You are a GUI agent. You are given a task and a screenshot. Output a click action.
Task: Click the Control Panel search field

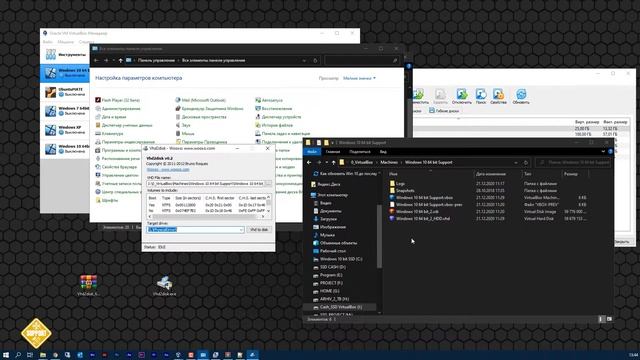pyautogui.click(x=361, y=60)
